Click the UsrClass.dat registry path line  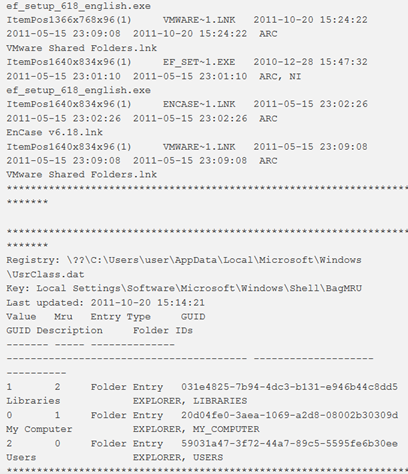(184, 267)
